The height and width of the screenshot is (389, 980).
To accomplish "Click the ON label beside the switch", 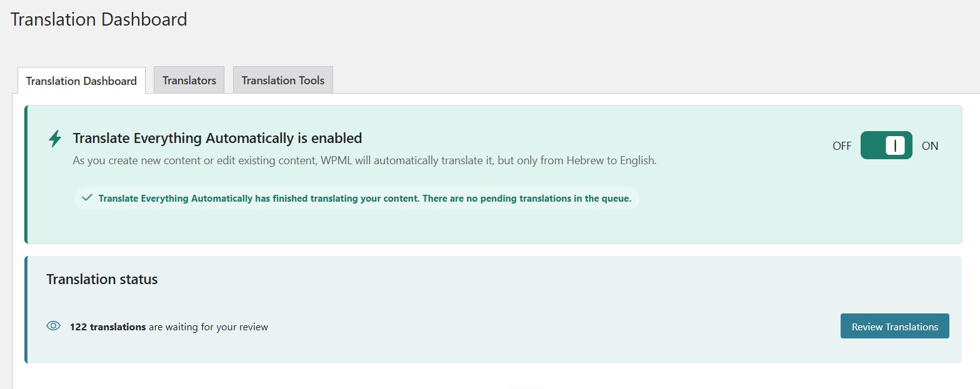I will coord(930,146).
